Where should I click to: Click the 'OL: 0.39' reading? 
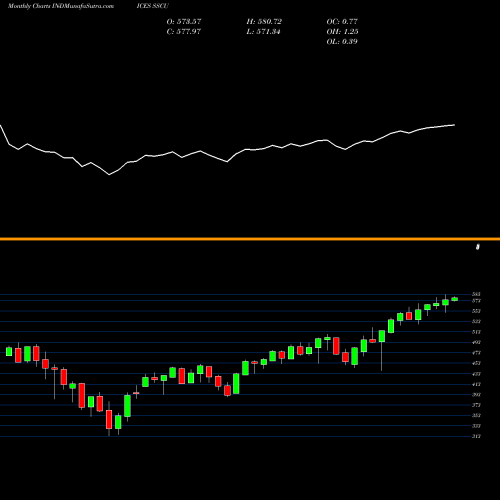click(x=342, y=42)
